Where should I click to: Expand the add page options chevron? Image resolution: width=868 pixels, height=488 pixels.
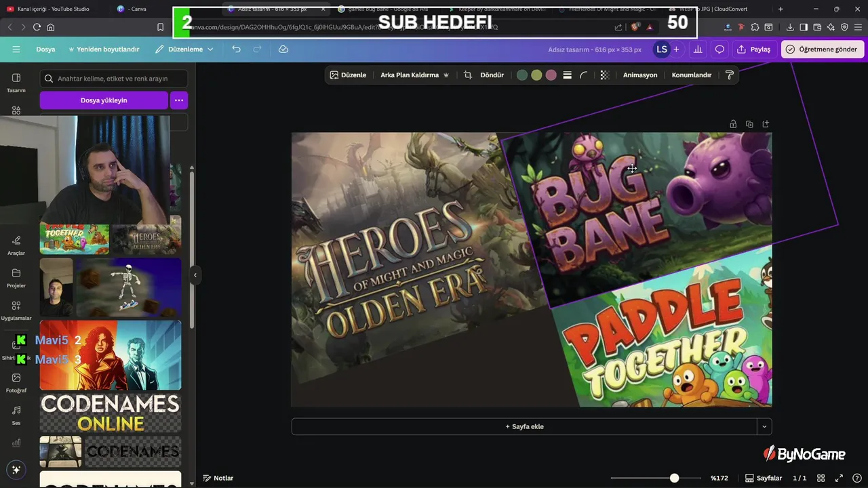click(x=764, y=426)
